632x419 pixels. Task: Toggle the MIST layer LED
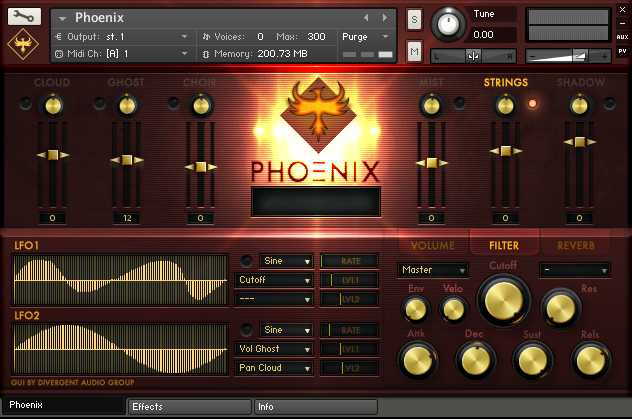click(459, 103)
